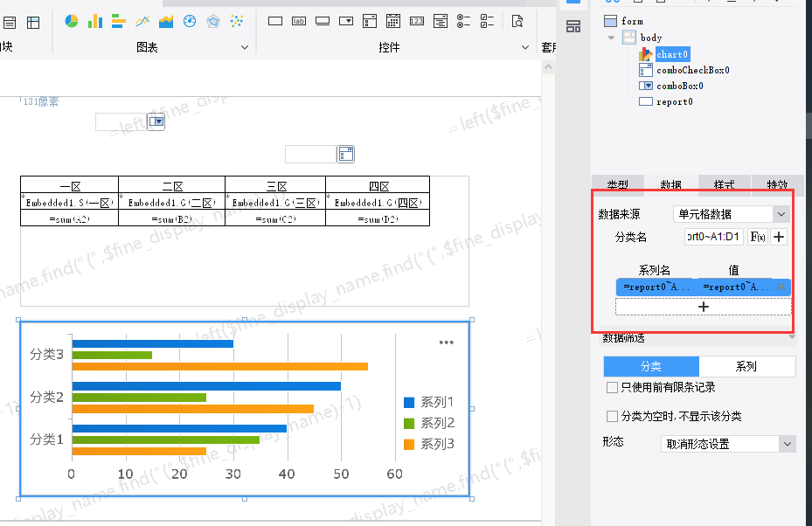The height and width of the screenshot is (526, 812).
Task: Click the 系列名 cell =report0~A...
Action: pyautogui.click(x=656, y=287)
